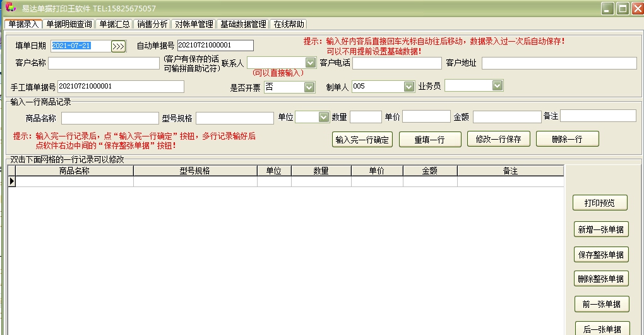
Task: Click the 单价 input field
Action: [x=426, y=116]
